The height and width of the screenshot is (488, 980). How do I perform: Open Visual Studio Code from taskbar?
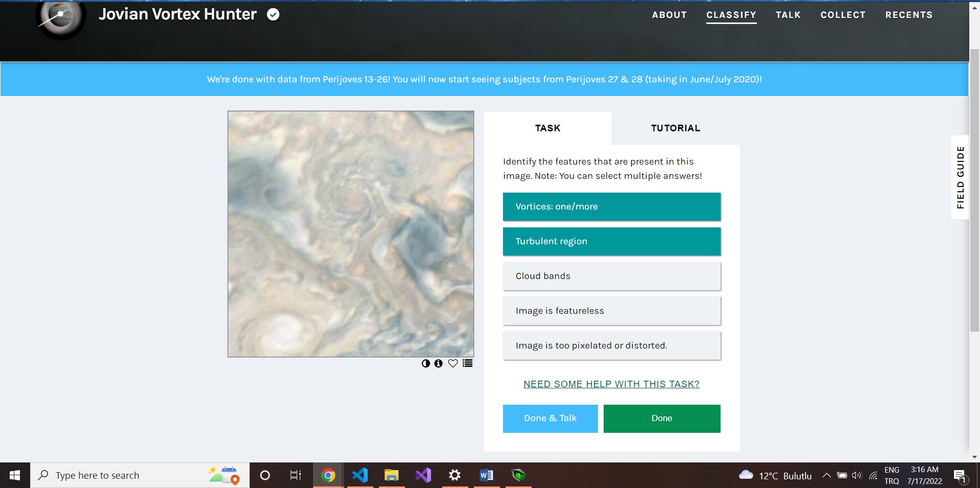click(360, 475)
